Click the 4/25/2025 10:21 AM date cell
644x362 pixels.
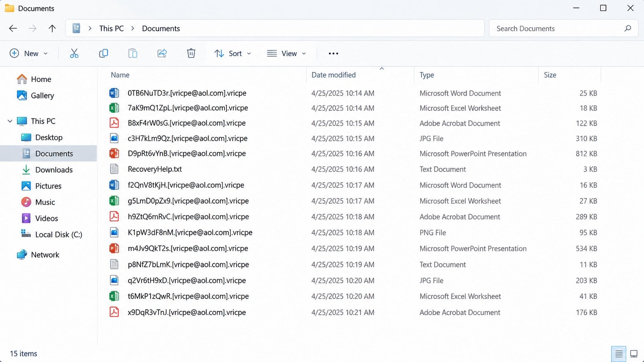point(343,312)
